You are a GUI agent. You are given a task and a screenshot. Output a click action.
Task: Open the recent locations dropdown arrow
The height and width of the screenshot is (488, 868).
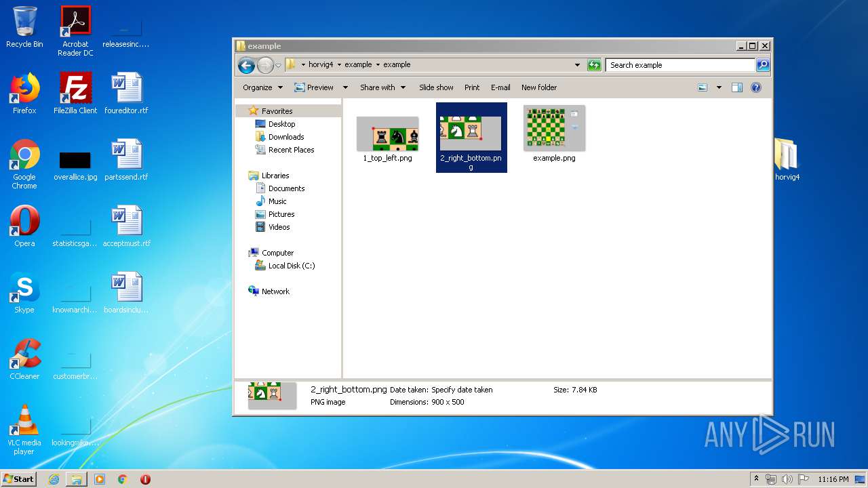(x=278, y=66)
